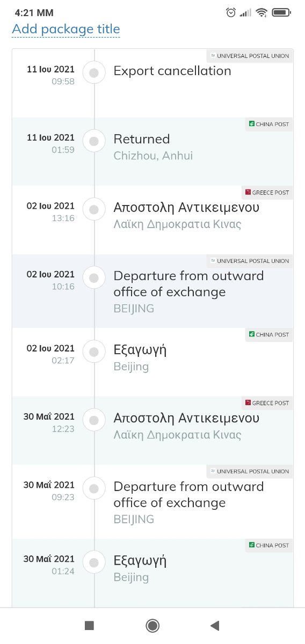The width and height of the screenshot is (305, 644).
Task: Open the Returned Chizhou, Anhui entry
Action: tap(152, 151)
